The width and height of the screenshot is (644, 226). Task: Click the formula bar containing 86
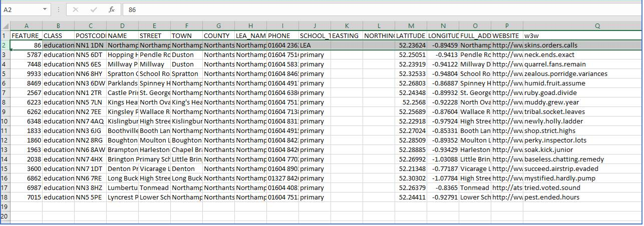point(381,9)
